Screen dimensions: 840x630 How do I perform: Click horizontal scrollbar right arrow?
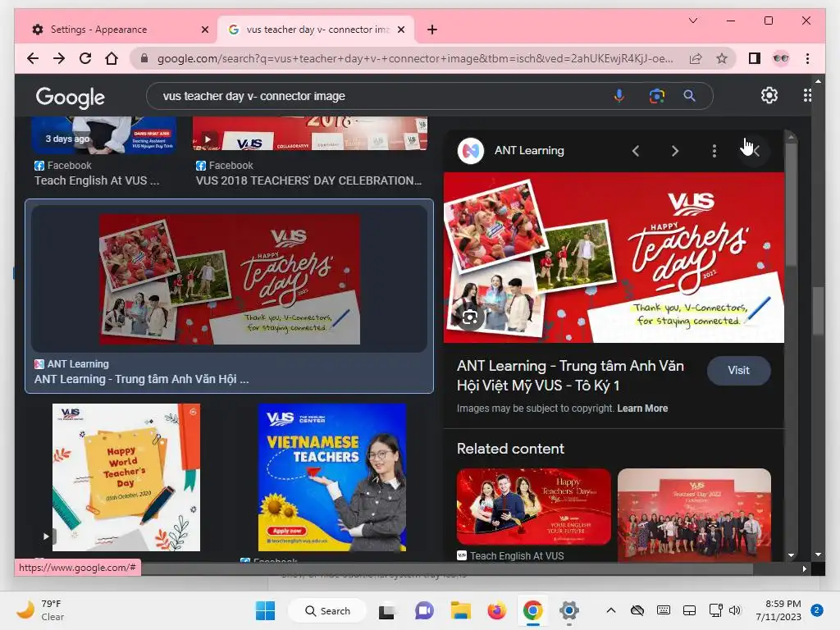804,569
